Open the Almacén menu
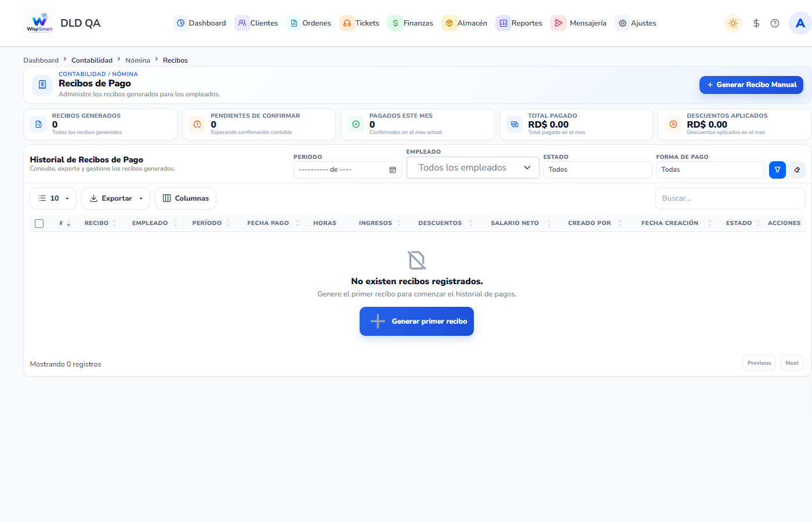This screenshot has width=812, height=522. (x=465, y=23)
